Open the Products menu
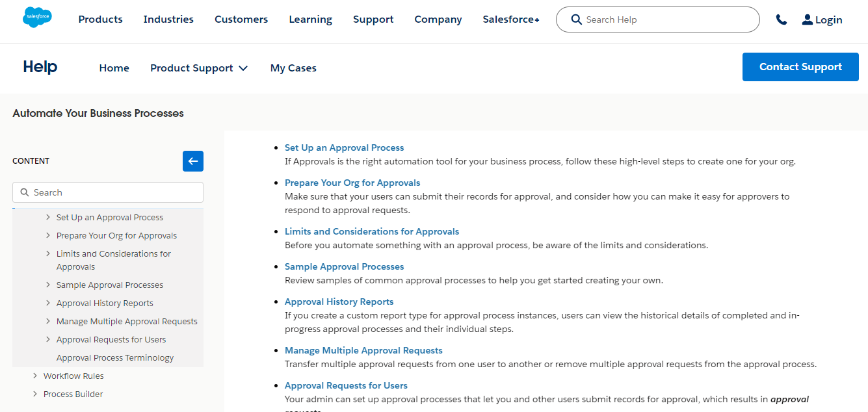868x412 pixels. tap(100, 19)
